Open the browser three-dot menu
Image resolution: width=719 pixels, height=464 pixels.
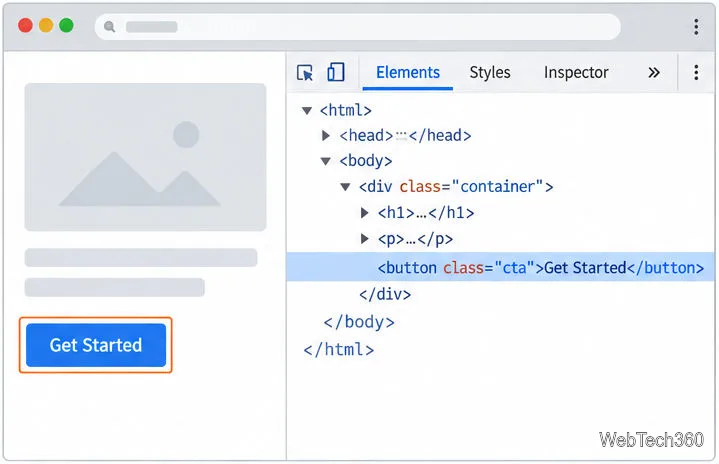coord(696,27)
